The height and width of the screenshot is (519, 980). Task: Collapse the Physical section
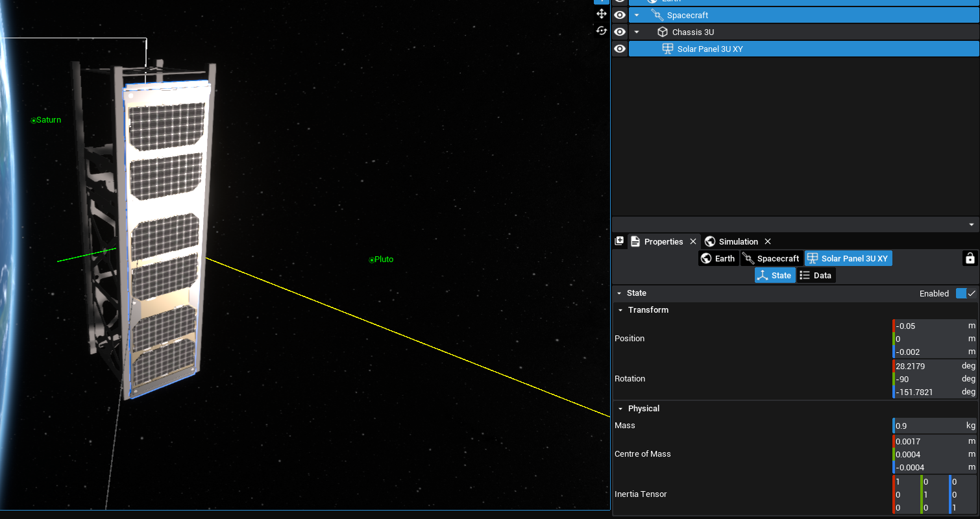[x=620, y=409]
